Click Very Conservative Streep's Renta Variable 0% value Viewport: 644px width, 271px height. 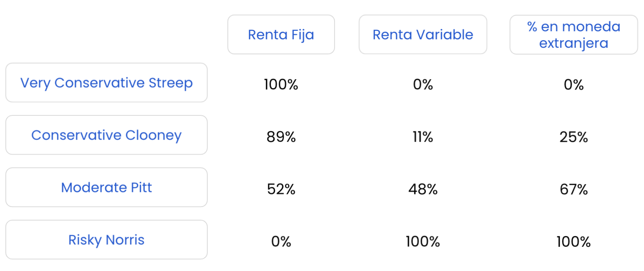tap(423, 85)
